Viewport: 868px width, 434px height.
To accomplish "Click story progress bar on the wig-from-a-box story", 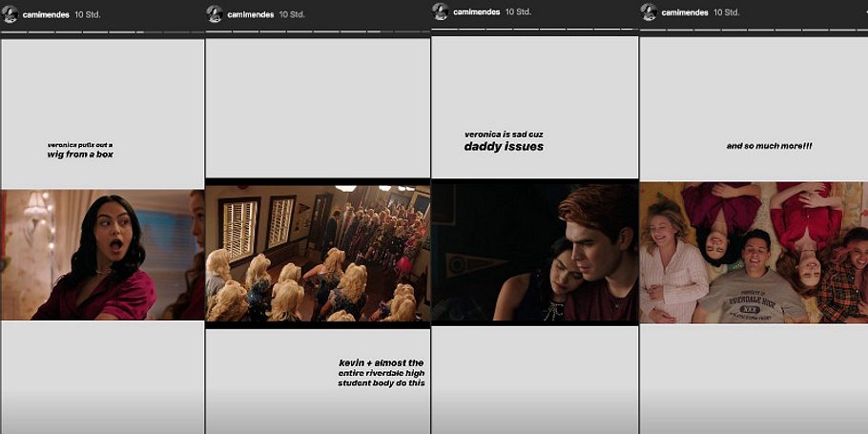I will pyautogui.click(x=102, y=32).
